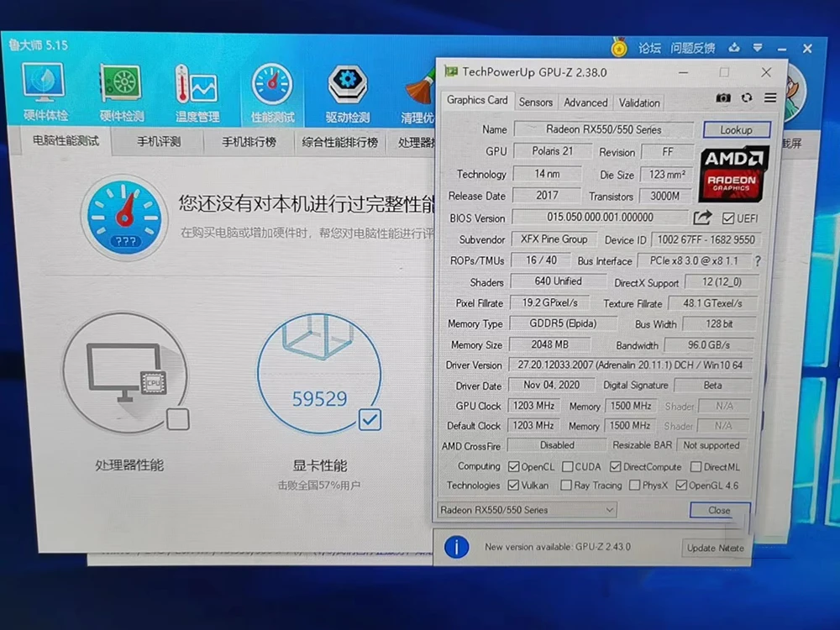Click the Update Now button

pyautogui.click(x=715, y=548)
